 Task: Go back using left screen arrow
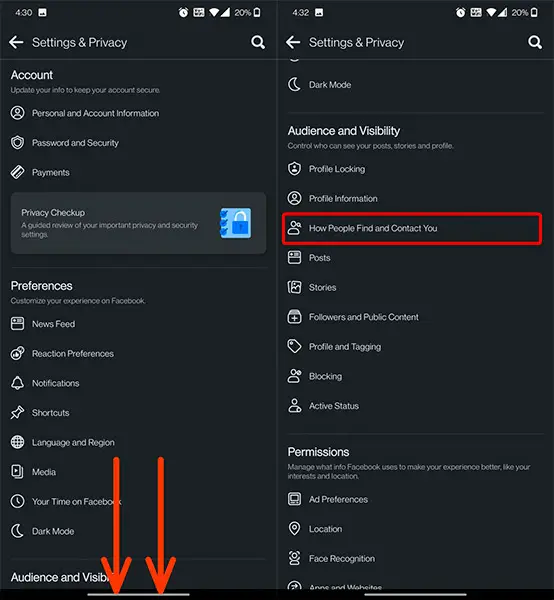tap(16, 42)
